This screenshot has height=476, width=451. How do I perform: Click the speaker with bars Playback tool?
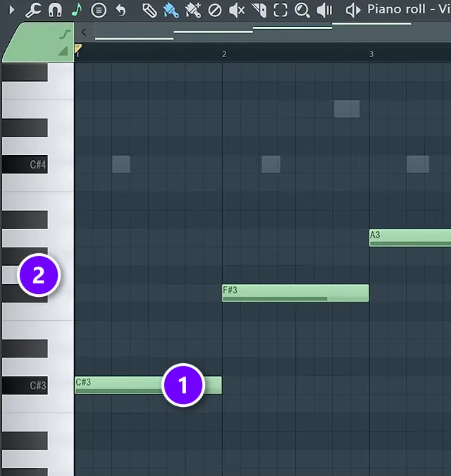pos(324,11)
